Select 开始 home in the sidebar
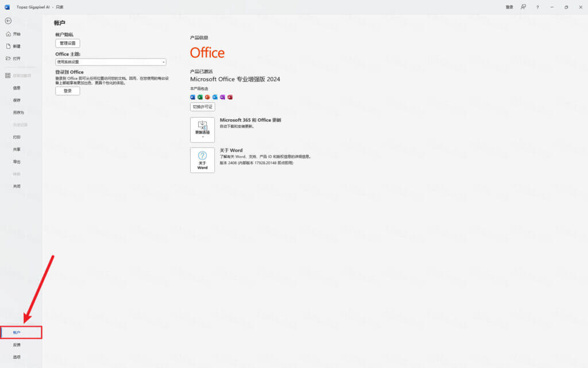588x368 pixels. (x=17, y=34)
